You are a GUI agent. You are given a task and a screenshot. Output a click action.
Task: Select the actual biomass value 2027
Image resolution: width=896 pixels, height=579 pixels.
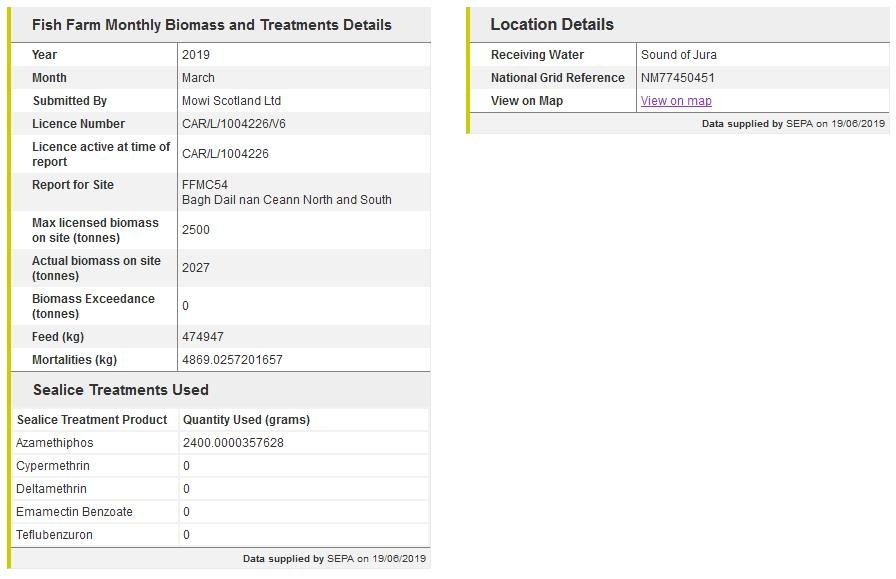point(196,268)
